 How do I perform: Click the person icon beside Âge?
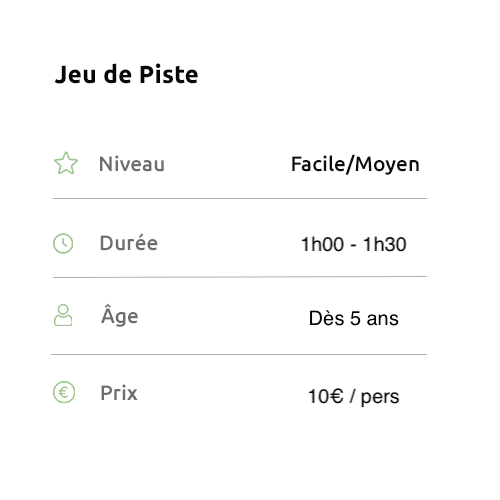(x=63, y=315)
